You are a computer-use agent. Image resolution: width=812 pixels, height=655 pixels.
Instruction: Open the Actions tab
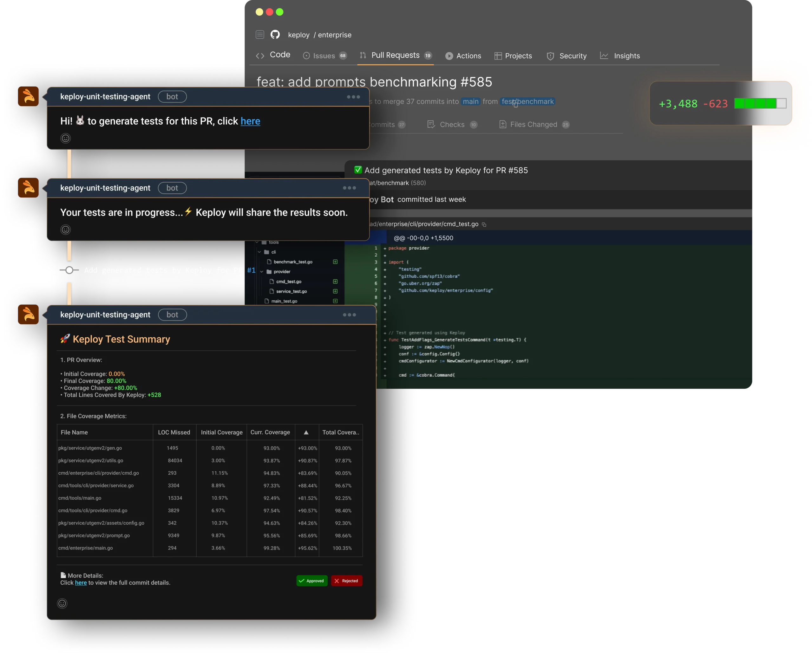tap(463, 56)
